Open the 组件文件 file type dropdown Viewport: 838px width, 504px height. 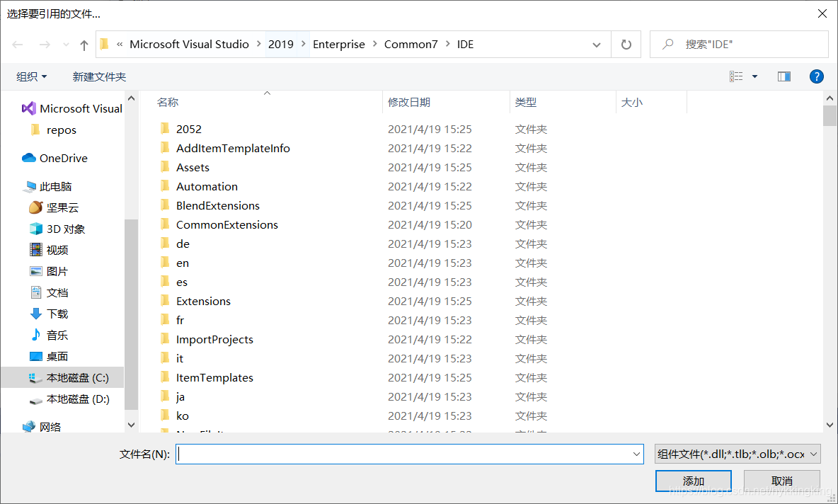[737, 454]
